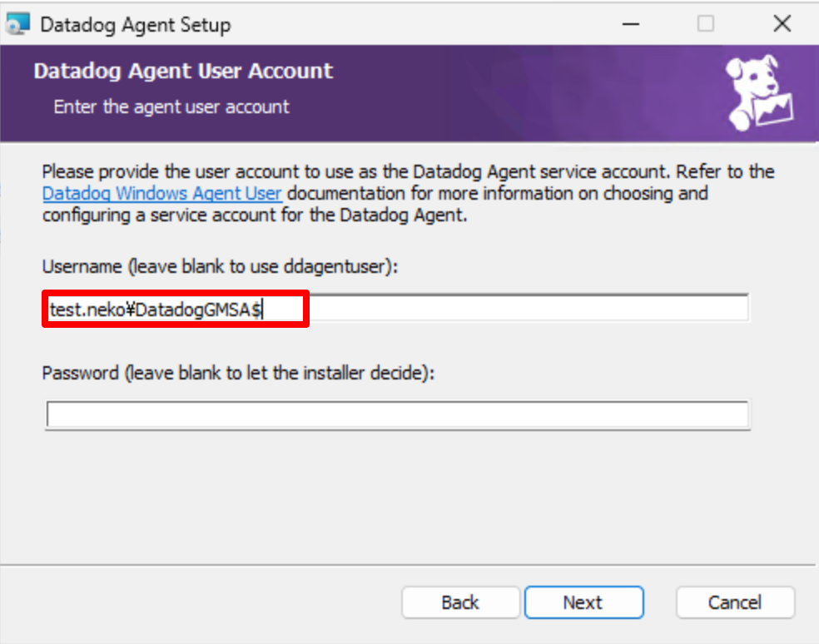Screen dimensions: 819x644
Task: Close the Datadog Agent Setup window
Action: tap(782, 23)
